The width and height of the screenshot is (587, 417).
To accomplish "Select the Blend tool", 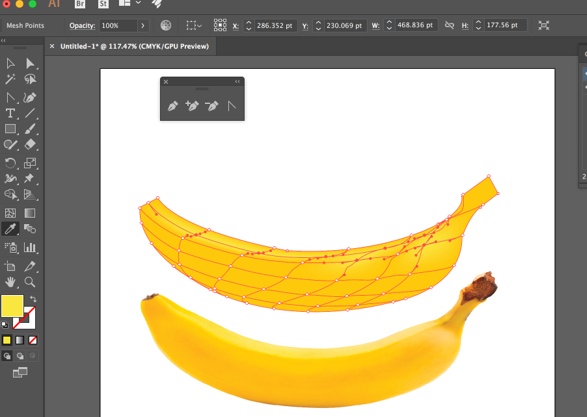I will click(30, 229).
